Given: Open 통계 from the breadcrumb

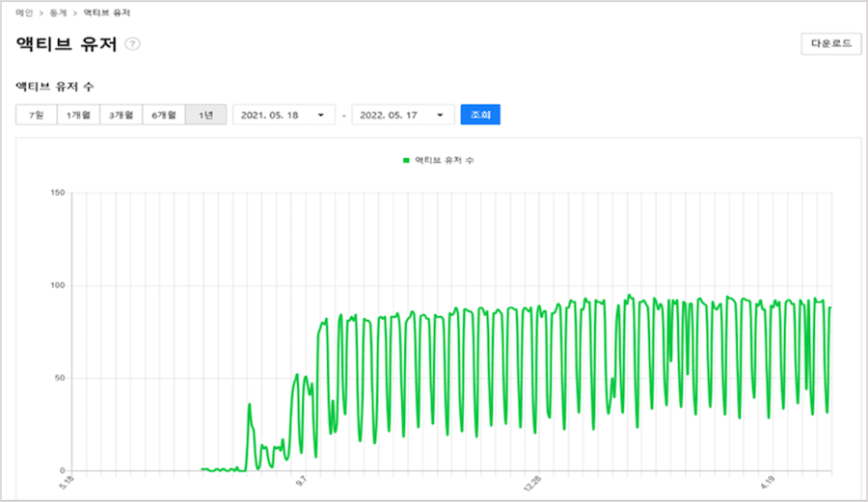Looking at the screenshot, I should tap(63, 13).
